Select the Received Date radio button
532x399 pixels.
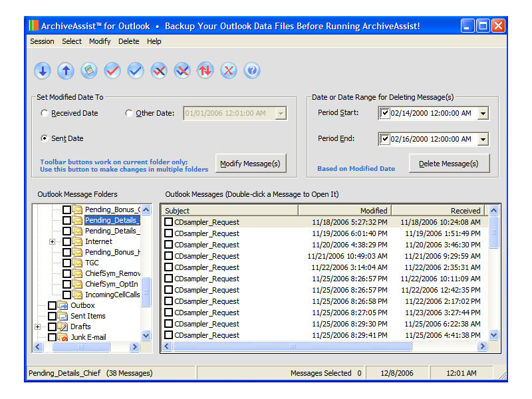tap(44, 113)
